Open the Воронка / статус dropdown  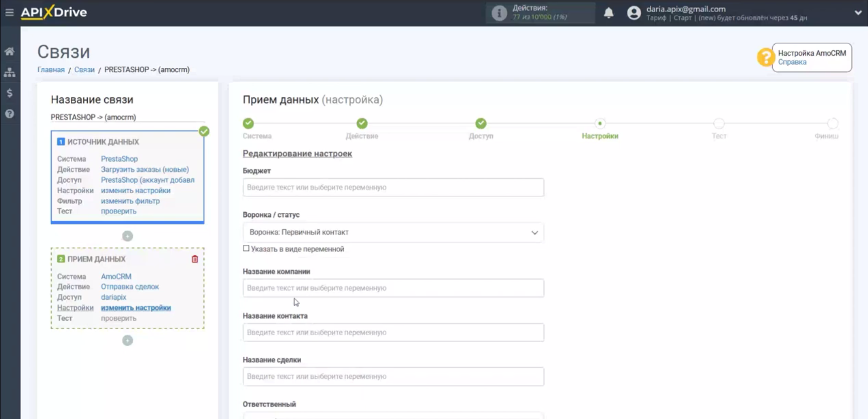[x=393, y=232]
